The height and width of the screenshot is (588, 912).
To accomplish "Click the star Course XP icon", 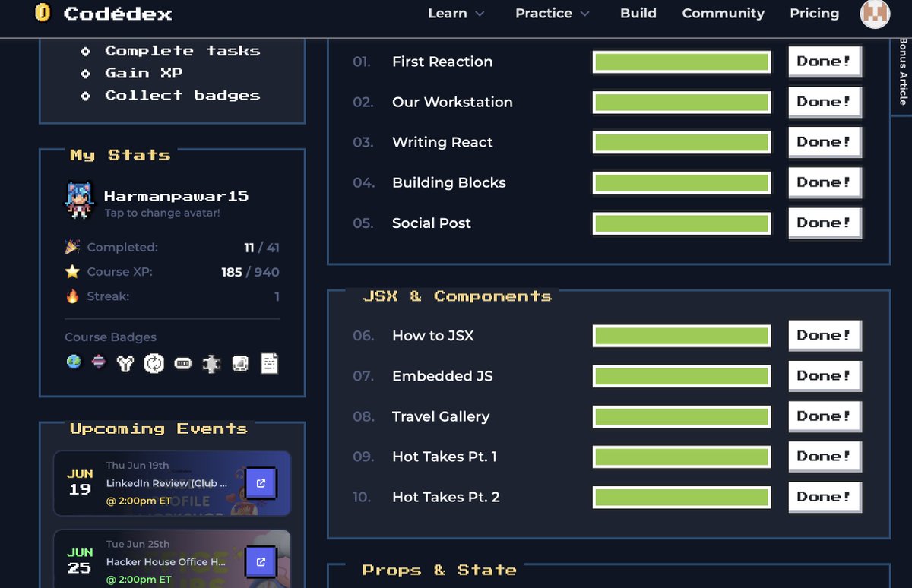I will pos(73,271).
